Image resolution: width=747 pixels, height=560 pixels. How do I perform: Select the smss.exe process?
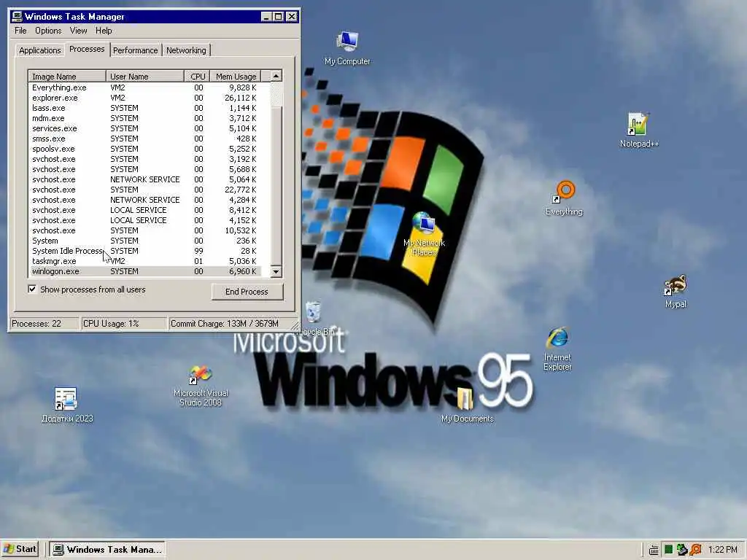145,139
